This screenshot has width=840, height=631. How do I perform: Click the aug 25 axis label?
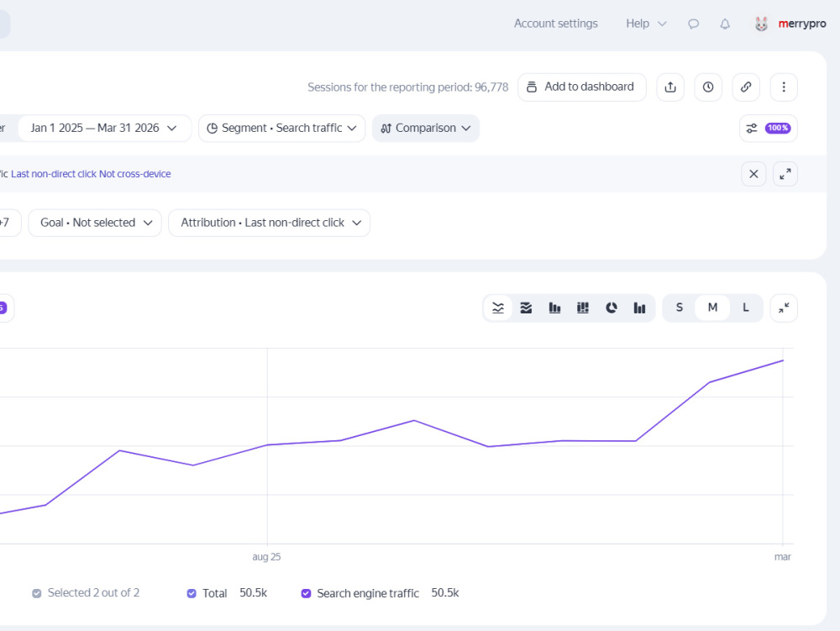(x=266, y=557)
